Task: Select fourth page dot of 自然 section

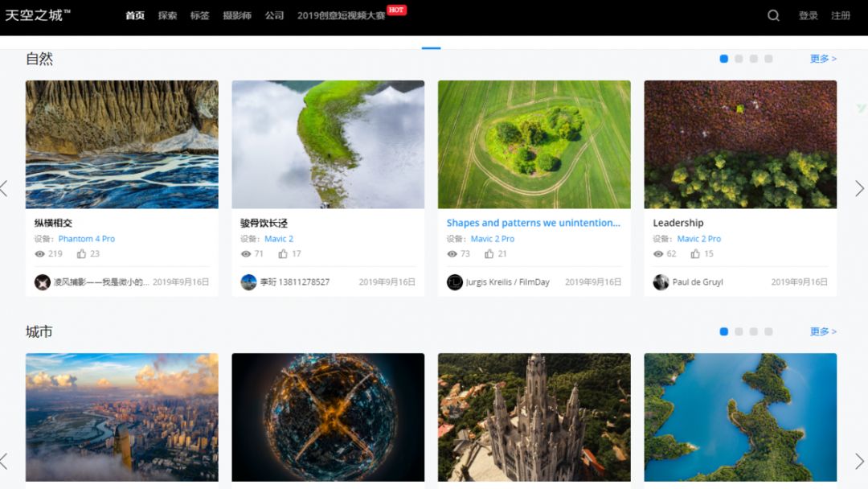Action: (x=768, y=59)
